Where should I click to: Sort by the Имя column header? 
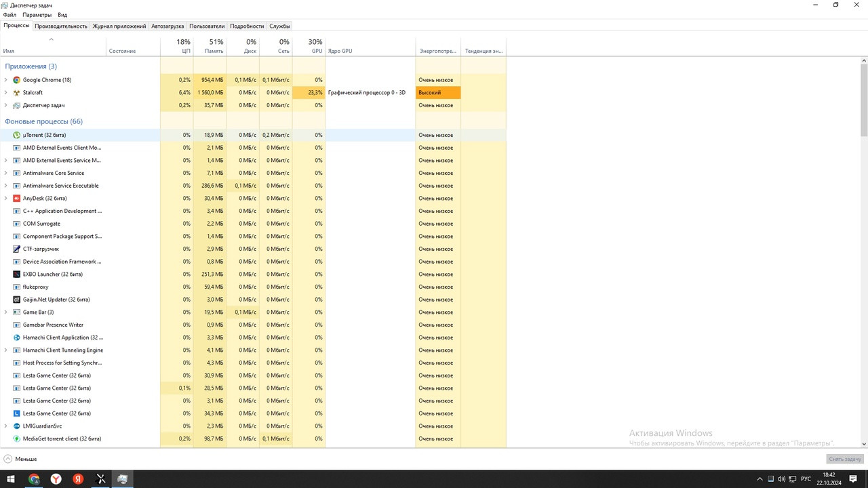click(53, 46)
